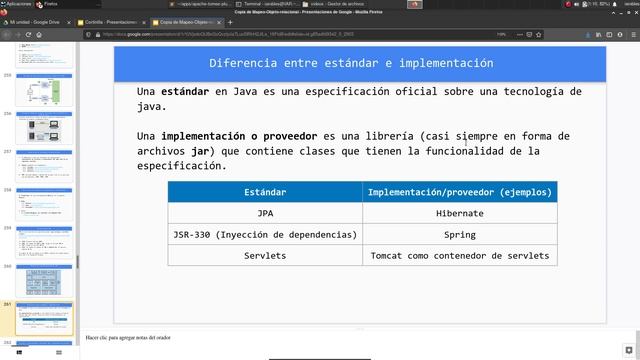Switch to grid view icon at bottom of filmstrip
This screenshot has width=640, height=360.
[59, 352]
